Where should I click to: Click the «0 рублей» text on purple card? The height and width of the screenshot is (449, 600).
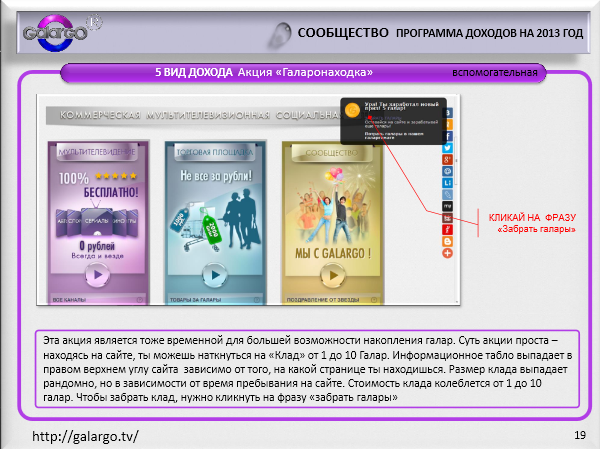(x=97, y=246)
